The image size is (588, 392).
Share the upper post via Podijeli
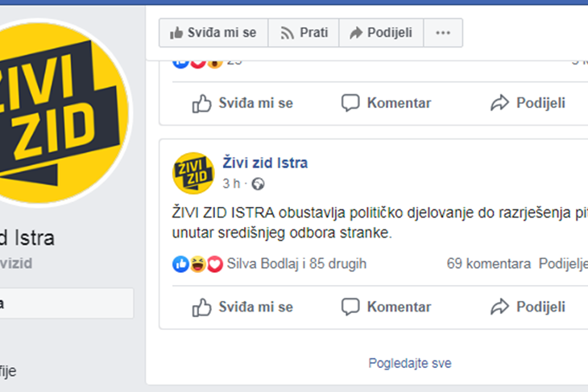tap(528, 103)
